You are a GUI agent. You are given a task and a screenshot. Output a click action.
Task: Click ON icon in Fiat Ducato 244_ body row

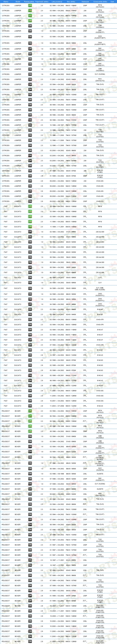coord(30,406)
